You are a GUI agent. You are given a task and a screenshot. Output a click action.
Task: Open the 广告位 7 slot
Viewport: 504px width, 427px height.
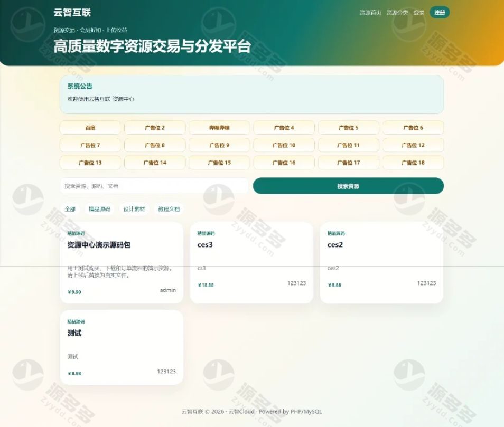[90, 145]
